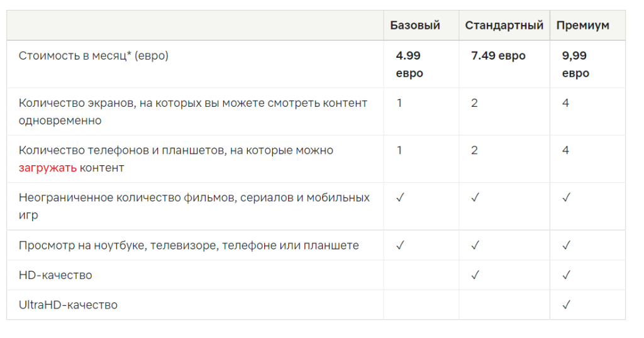Click the "UltraHD-качество" row label
The image size is (644, 338).
coord(68,305)
